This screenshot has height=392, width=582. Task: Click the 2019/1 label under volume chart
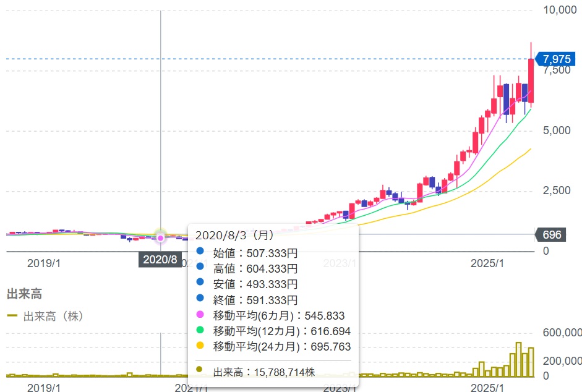44,387
